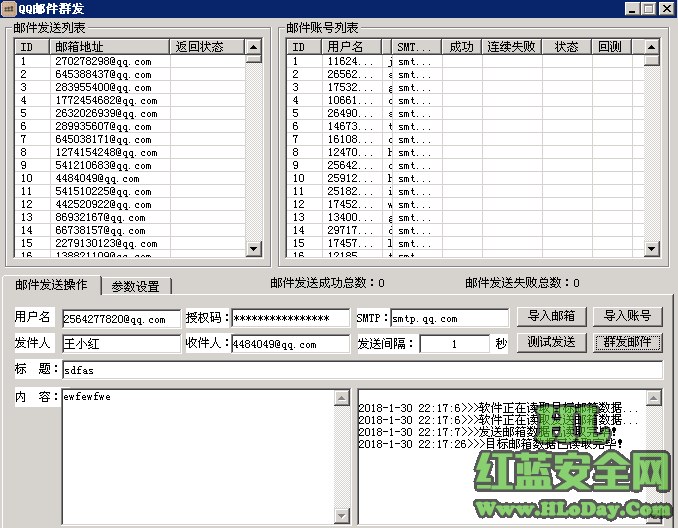Viewport: 678px width, 528px height.
Task: Select row 66738157@qq.com
Action: (x=130, y=230)
